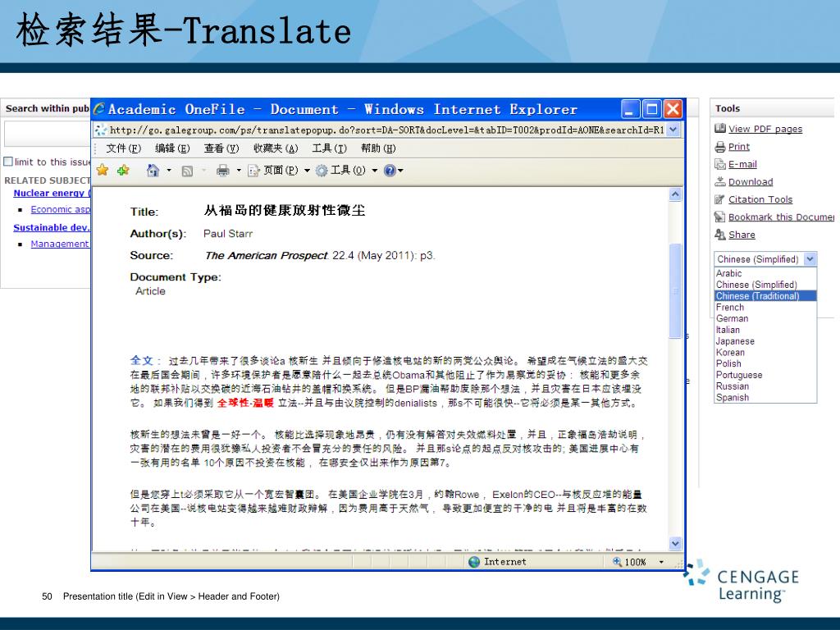The image size is (840, 630).
Task: Click the Download icon in Tools panel
Action: pos(720,181)
